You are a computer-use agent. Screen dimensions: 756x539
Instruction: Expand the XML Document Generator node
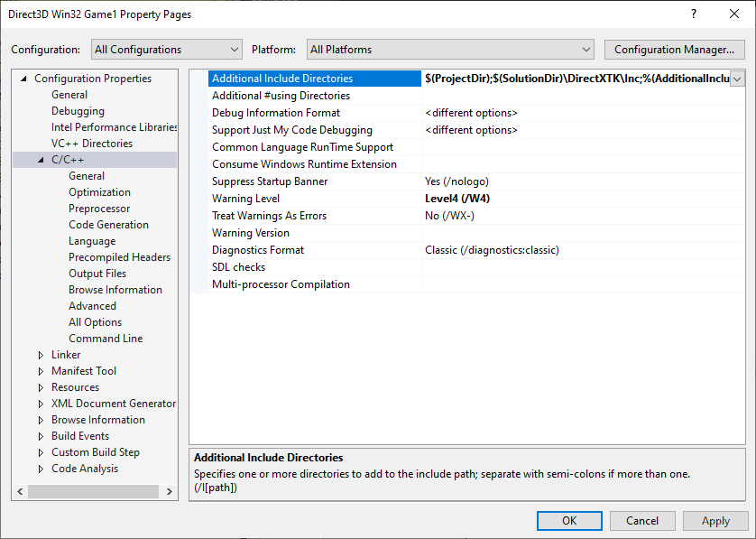click(41, 404)
